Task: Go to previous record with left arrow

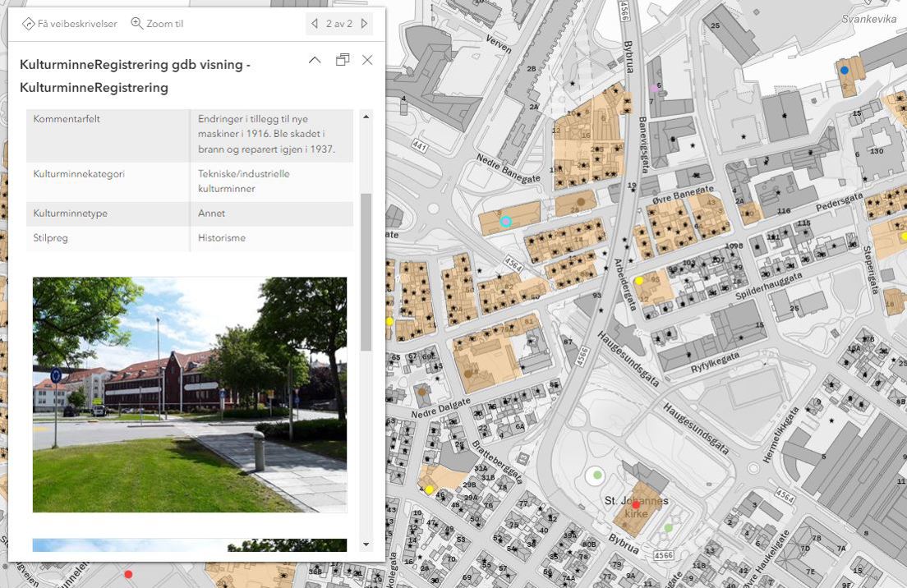Action: (x=315, y=23)
